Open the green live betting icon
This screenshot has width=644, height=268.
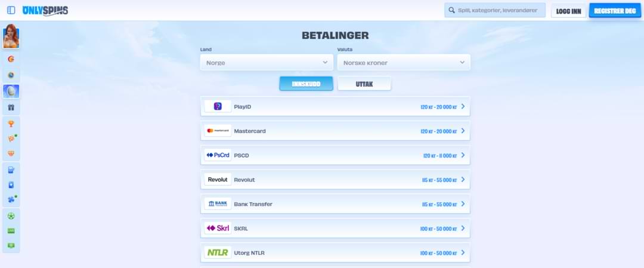[11, 231]
